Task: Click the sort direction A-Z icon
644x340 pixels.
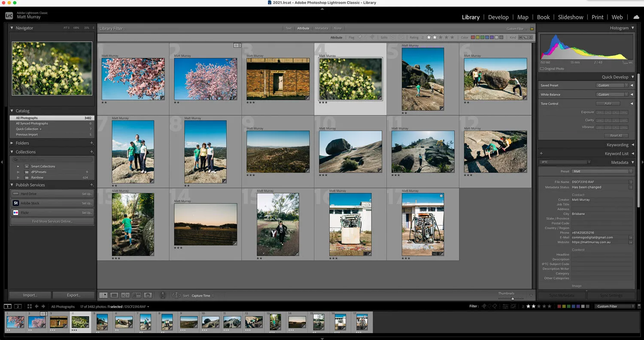Action: point(176,295)
